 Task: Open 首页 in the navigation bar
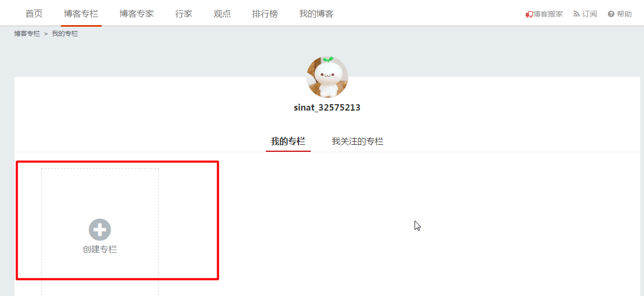click(x=34, y=14)
